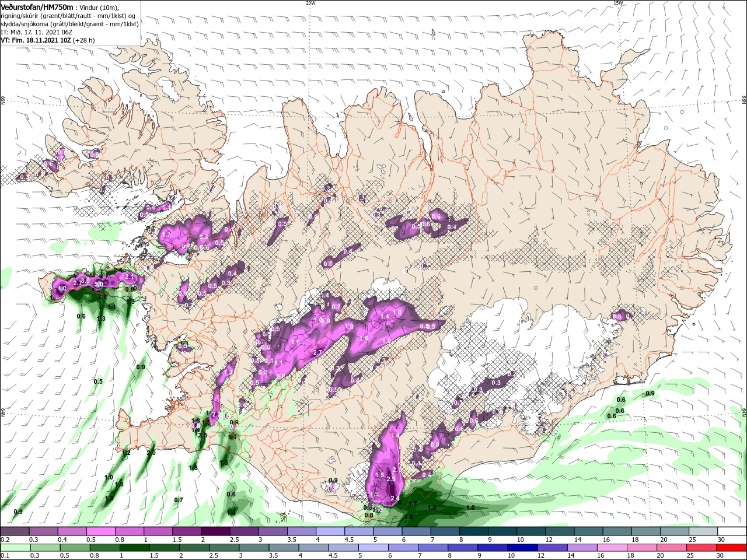The width and height of the screenshot is (747, 560).
Task: Pick the top-row swatch labeled 0.3
Action: [x=43, y=531]
